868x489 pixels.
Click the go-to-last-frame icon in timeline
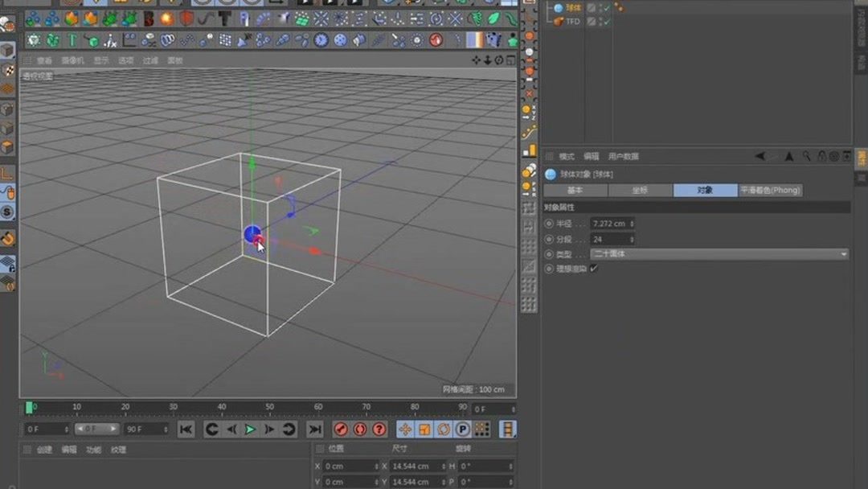pyautogui.click(x=317, y=429)
